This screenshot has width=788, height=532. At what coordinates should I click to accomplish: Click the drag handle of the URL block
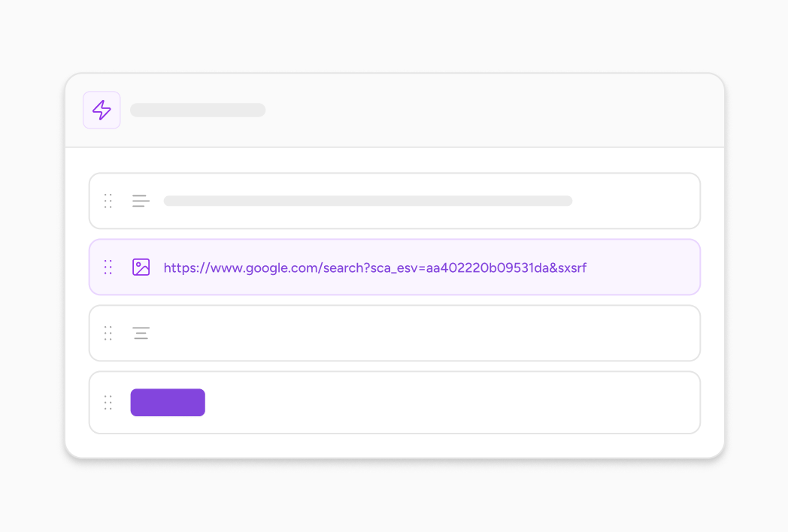point(108,267)
